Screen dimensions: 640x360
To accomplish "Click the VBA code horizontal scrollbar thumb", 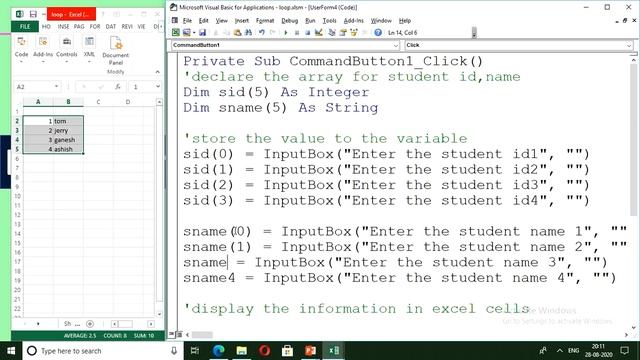I will point(202,335).
